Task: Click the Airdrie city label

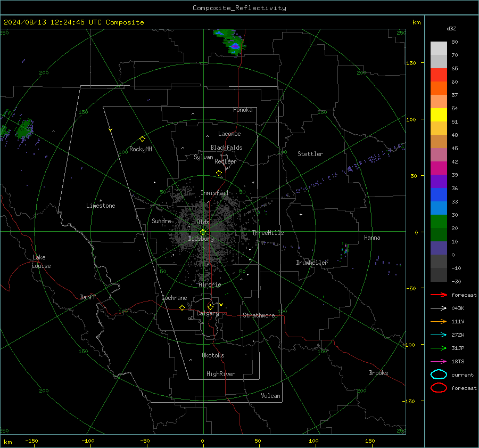Action: (x=210, y=284)
